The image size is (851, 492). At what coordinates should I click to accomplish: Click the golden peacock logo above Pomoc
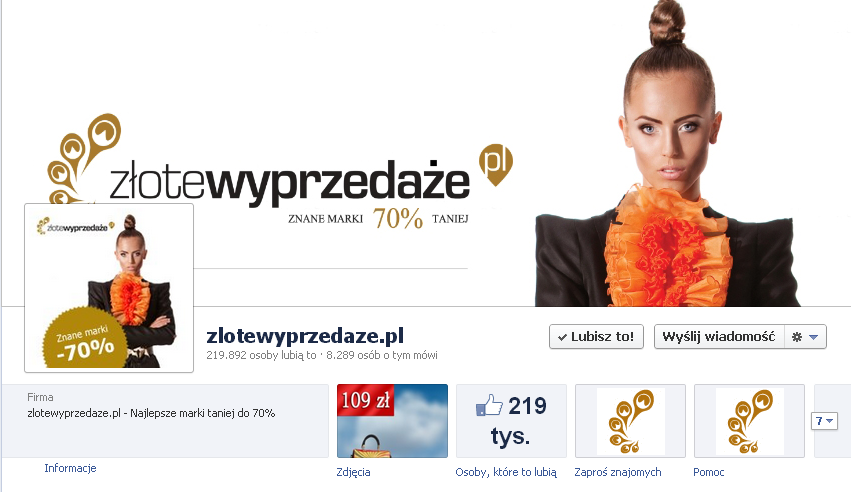(x=750, y=421)
